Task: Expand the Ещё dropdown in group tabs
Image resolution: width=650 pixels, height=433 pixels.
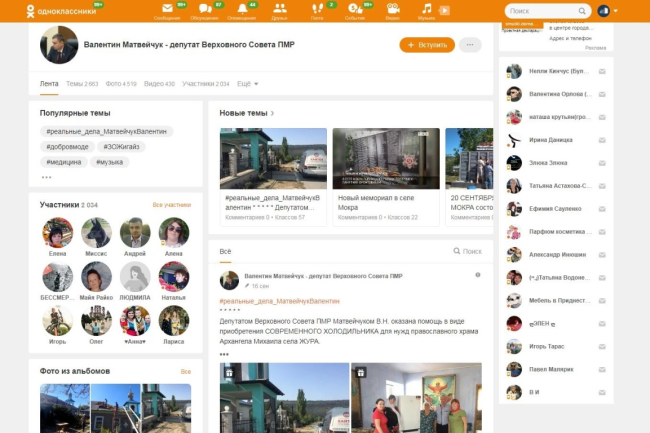Action: [249, 84]
